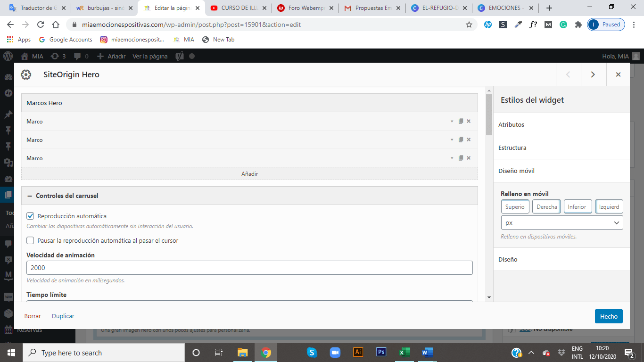644x362 pixels.
Task: Click Ver la página in admin bar
Action: pos(150,56)
